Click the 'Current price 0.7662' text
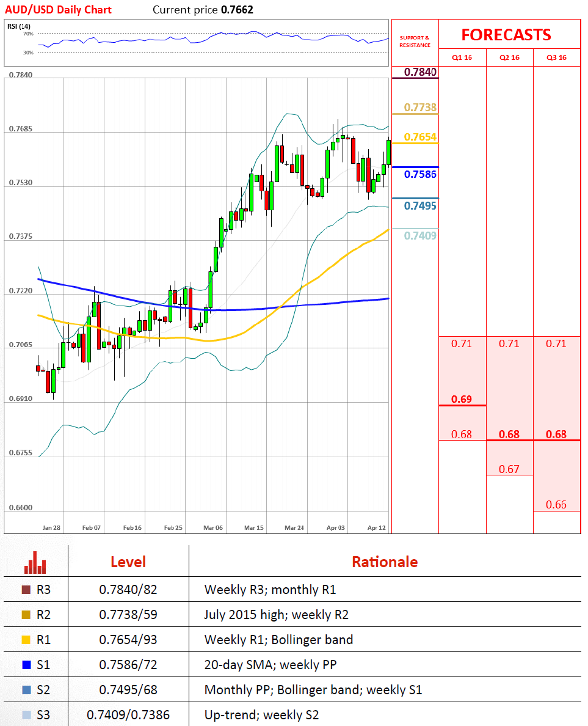This screenshot has height=726, width=588. click(x=203, y=10)
